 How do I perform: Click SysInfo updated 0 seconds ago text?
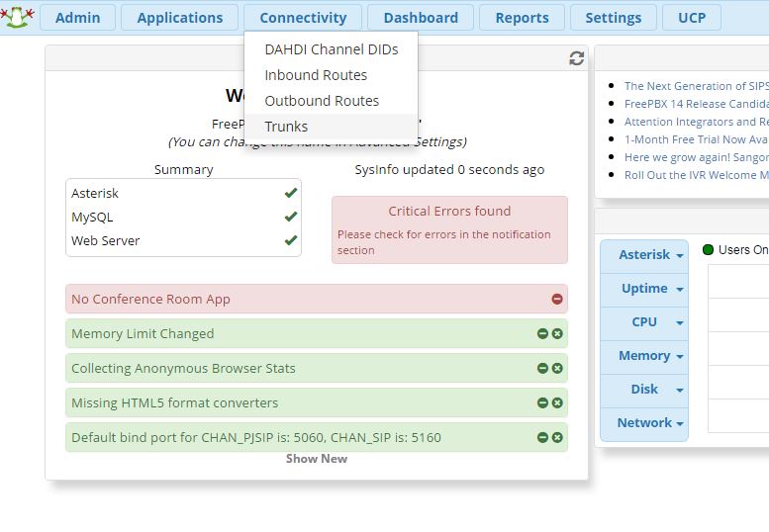pos(449,169)
